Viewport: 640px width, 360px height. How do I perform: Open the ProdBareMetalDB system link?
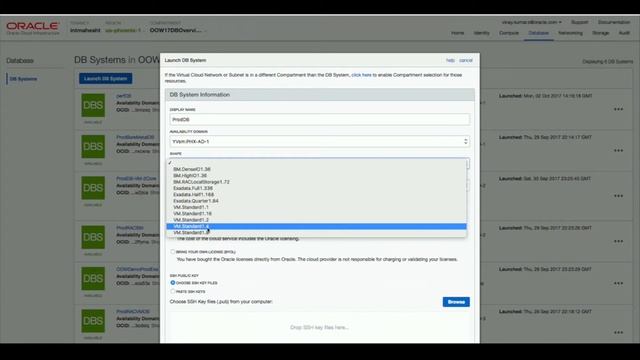pos(135,137)
